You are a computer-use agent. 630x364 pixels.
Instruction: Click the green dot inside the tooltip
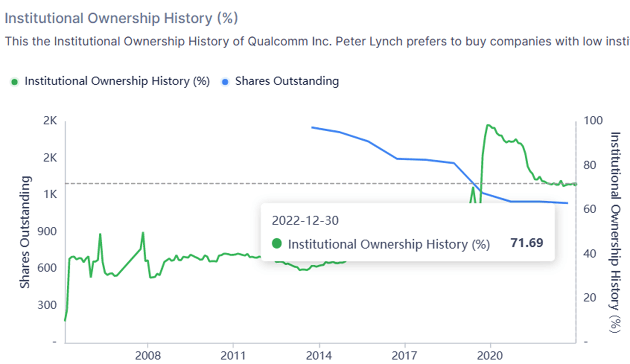pyautogui.click(x=277, y=244)
